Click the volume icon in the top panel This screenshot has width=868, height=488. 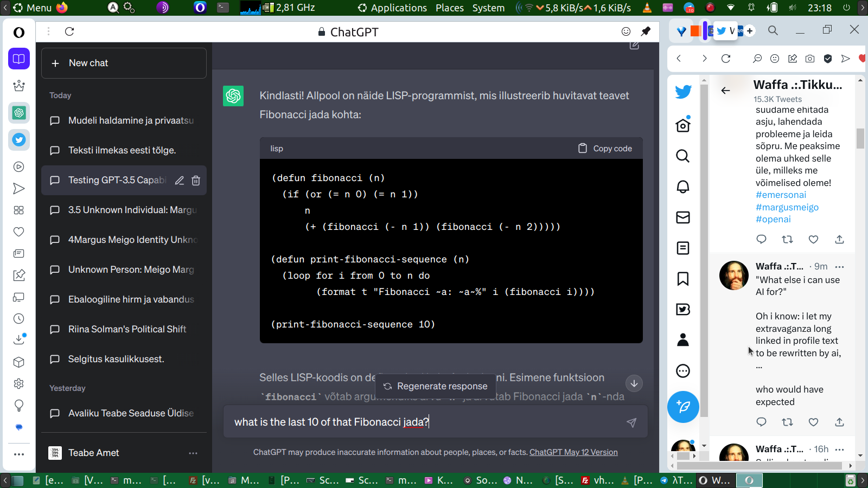tap(793, 8)
